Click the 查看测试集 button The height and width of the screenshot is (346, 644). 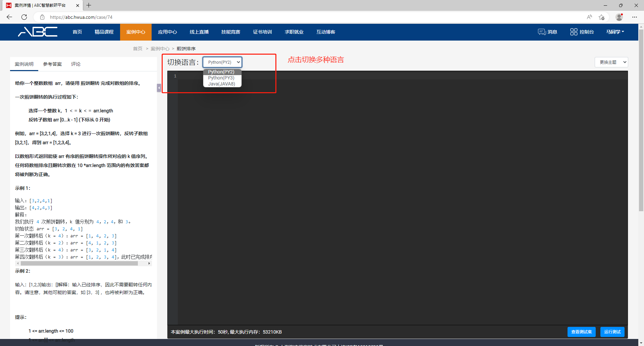pyautogui.click(x=582, y=332)
